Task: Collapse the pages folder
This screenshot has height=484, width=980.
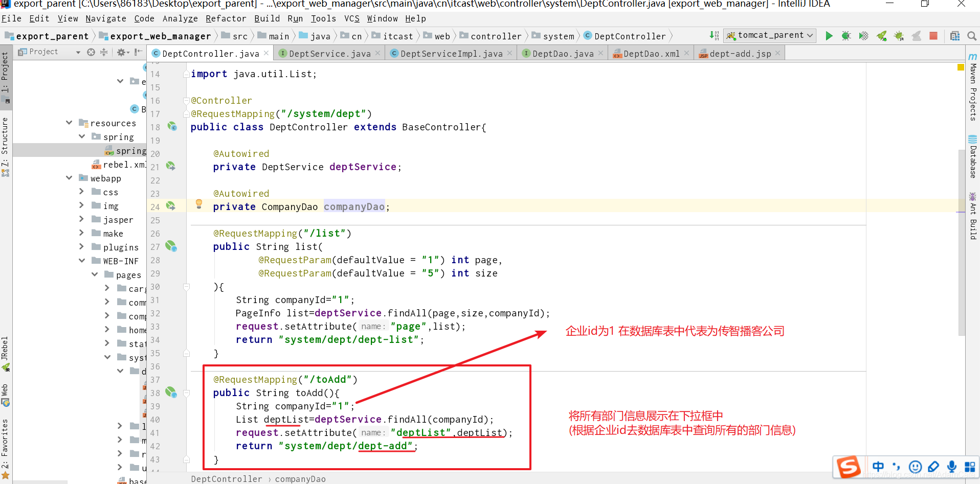Action: tap(95, 274)
